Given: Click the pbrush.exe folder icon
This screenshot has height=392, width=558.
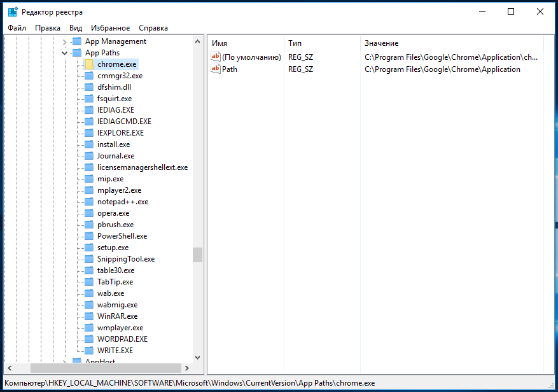Looking at the screenshot, I should click(89, 224).
